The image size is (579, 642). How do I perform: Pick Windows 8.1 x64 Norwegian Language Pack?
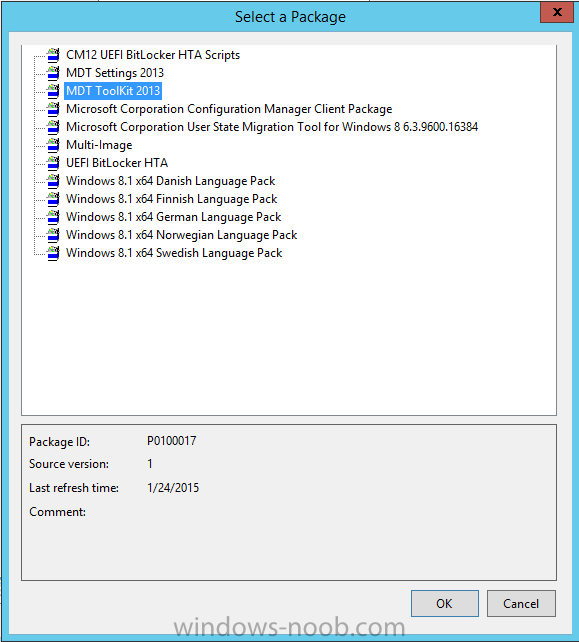pyautogui.click(x=181, y=235)
